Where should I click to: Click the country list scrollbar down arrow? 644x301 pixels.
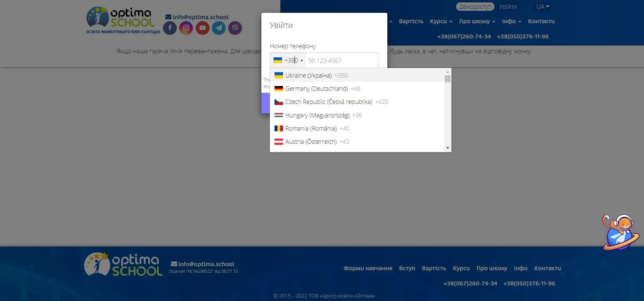(447, 148)
